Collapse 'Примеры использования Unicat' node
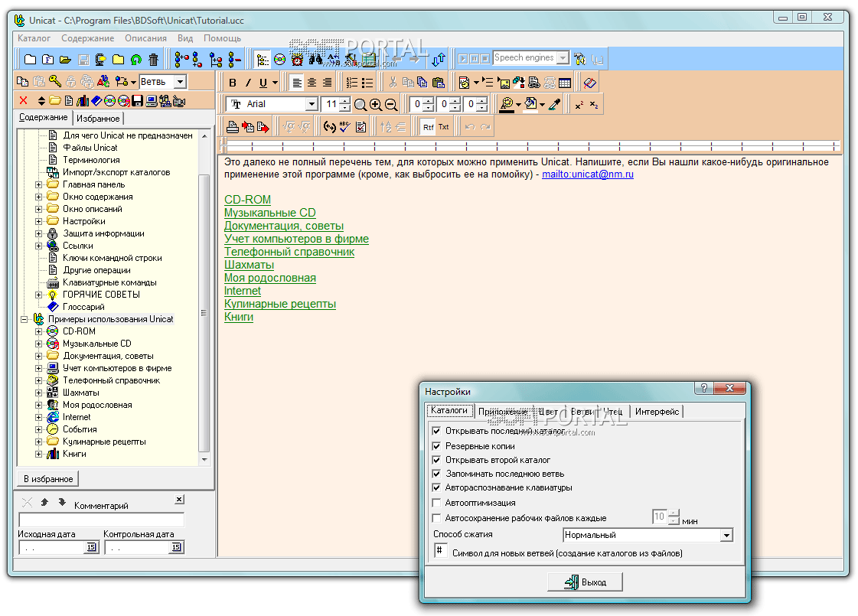This screenshot has height=616, width=858. tap(24, 320)
